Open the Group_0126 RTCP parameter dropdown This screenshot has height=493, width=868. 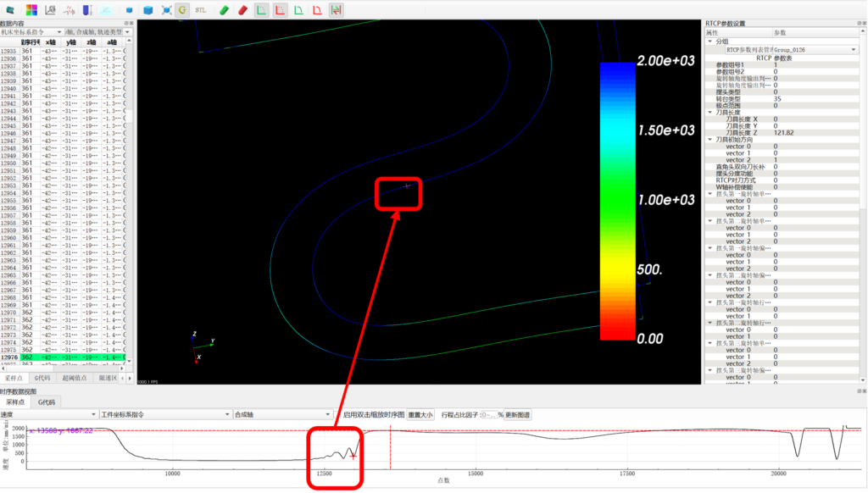coord(815,50)
